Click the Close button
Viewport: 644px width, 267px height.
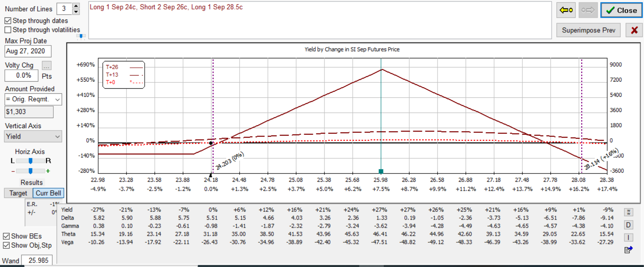pyautogui.click(x=621, y=10)
